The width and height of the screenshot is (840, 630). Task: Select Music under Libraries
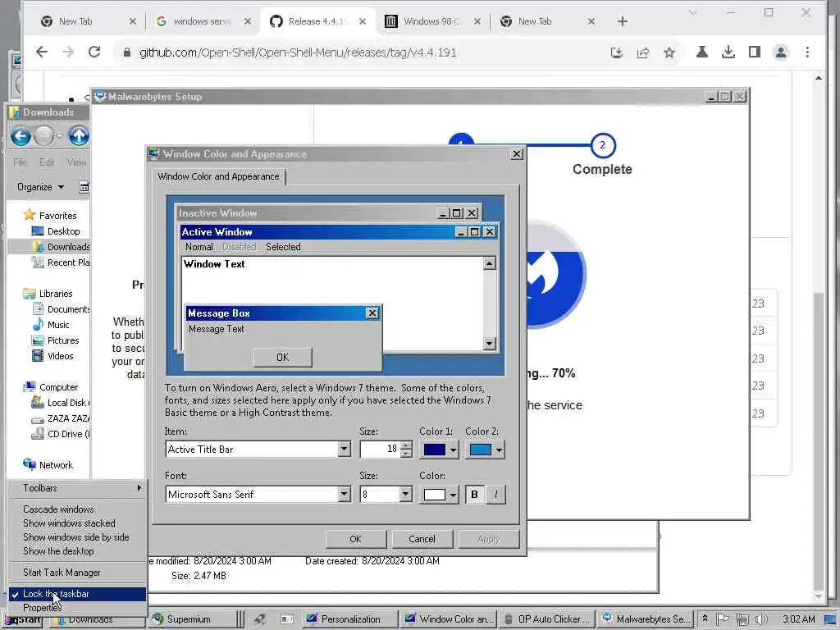pyautogui.click(x=58, y=325)
